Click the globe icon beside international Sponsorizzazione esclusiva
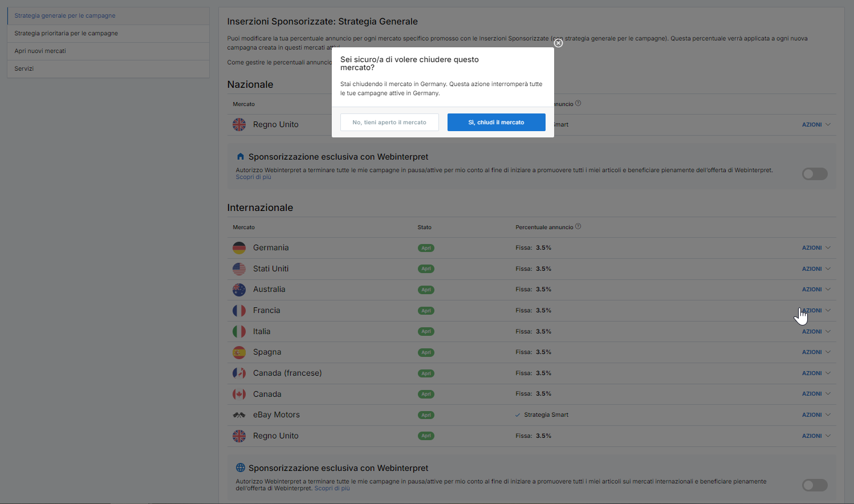Screen dimensions: 854x504 coord(241,468)
